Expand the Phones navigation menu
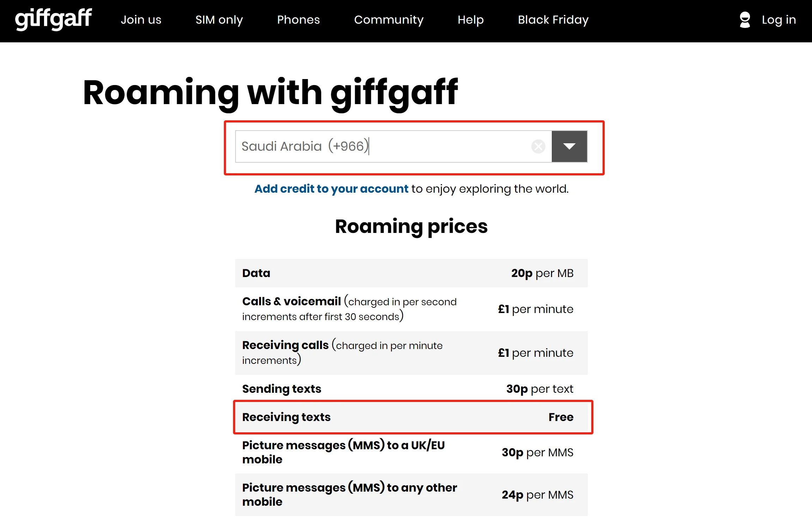The height and width of the screenshot is (529, 812). pyautogui.click(x=298, y=19)
